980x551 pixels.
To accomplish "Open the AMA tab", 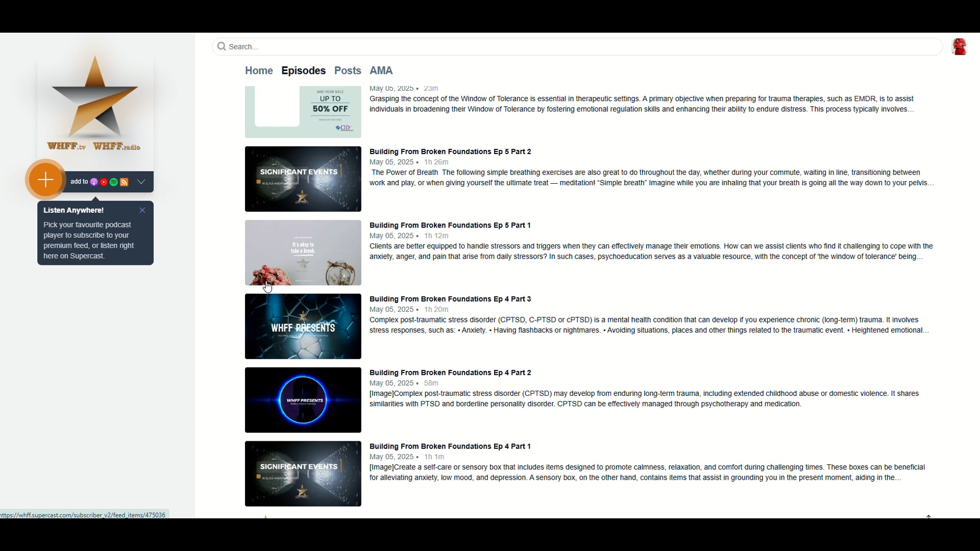I will [x=381, y=70].
